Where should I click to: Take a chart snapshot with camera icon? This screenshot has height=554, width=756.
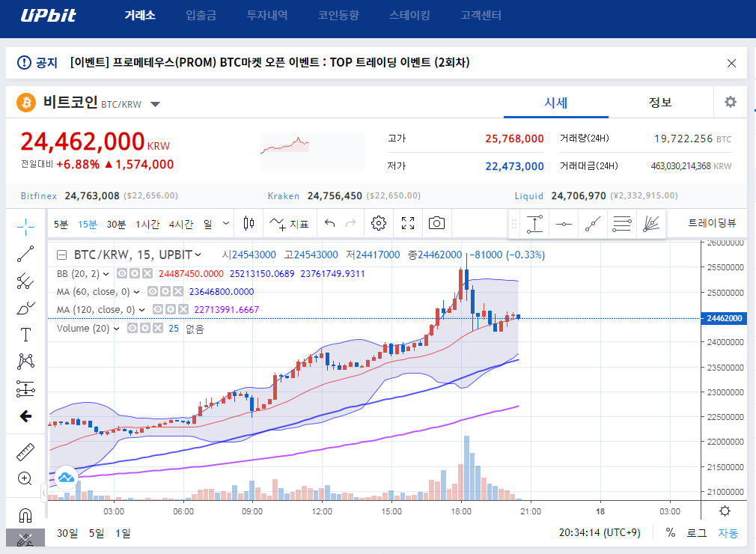click(436, 223)
